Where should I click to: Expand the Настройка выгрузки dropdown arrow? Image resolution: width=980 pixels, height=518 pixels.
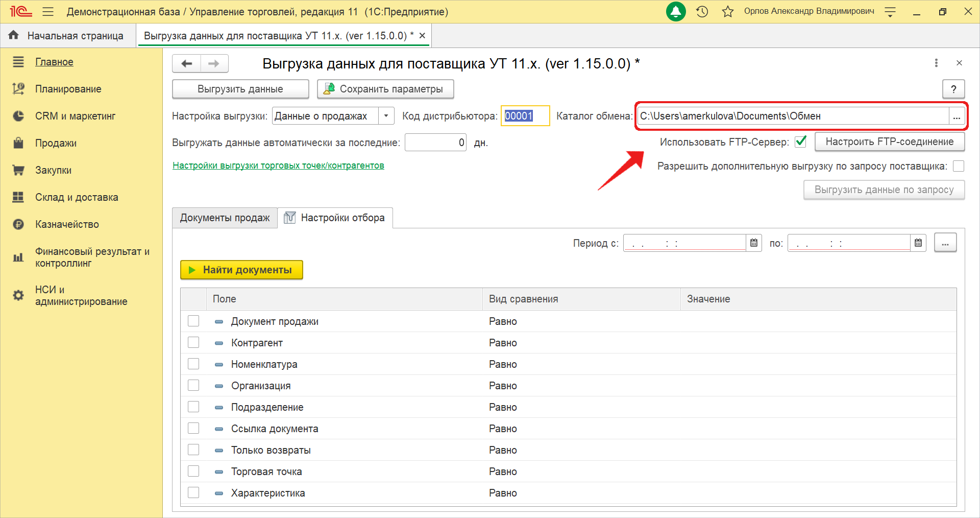click(386, 116)
